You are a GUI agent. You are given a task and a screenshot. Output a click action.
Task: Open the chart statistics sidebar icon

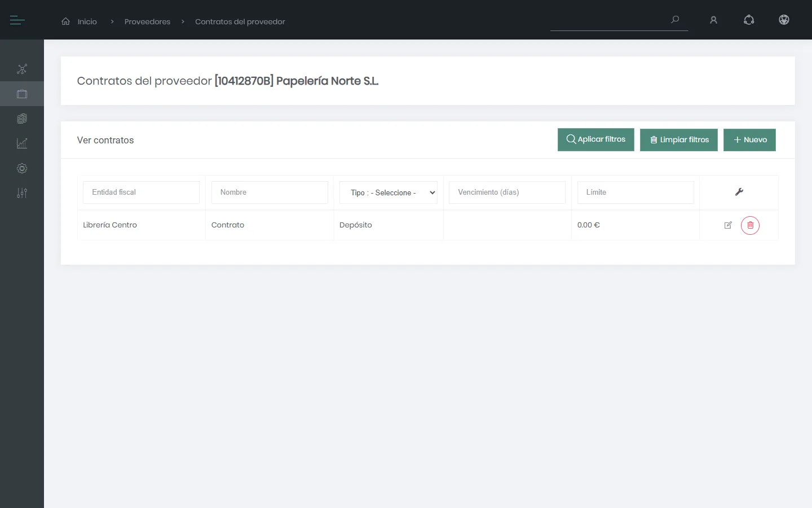click(x=22, y=143)
